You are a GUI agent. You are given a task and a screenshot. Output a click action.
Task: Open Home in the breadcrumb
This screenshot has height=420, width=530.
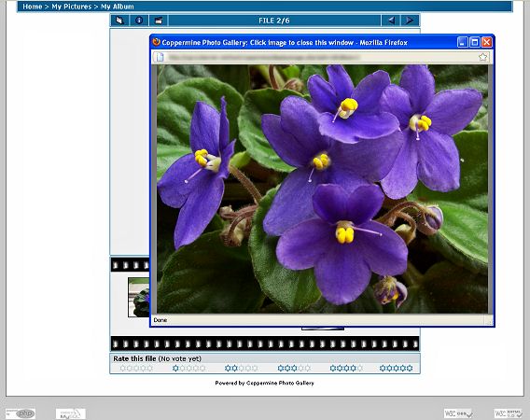pyautogui.click(x=33, y=7)
